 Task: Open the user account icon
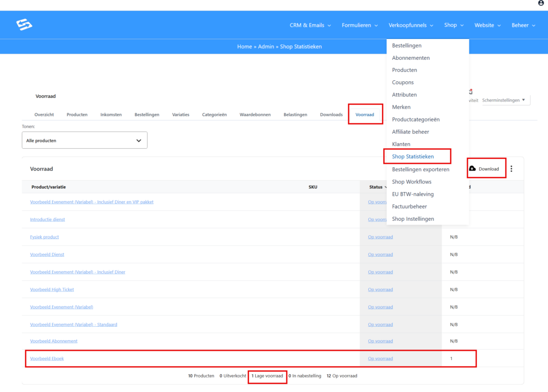(x=541, y=3)
